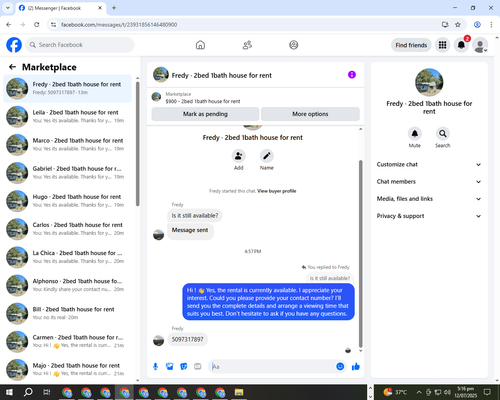Open notifications bell with red badge
Viewport: 500px width, 400px height.
(x=461, y=45)
